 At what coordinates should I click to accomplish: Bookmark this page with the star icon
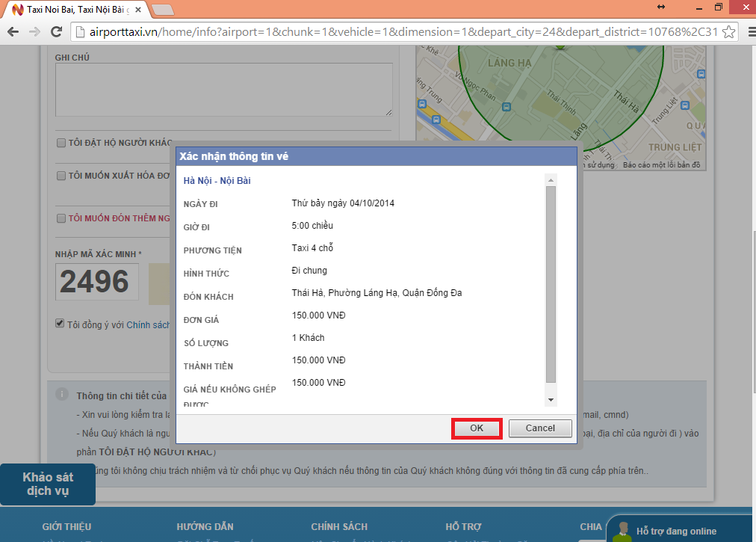(729, 32)
